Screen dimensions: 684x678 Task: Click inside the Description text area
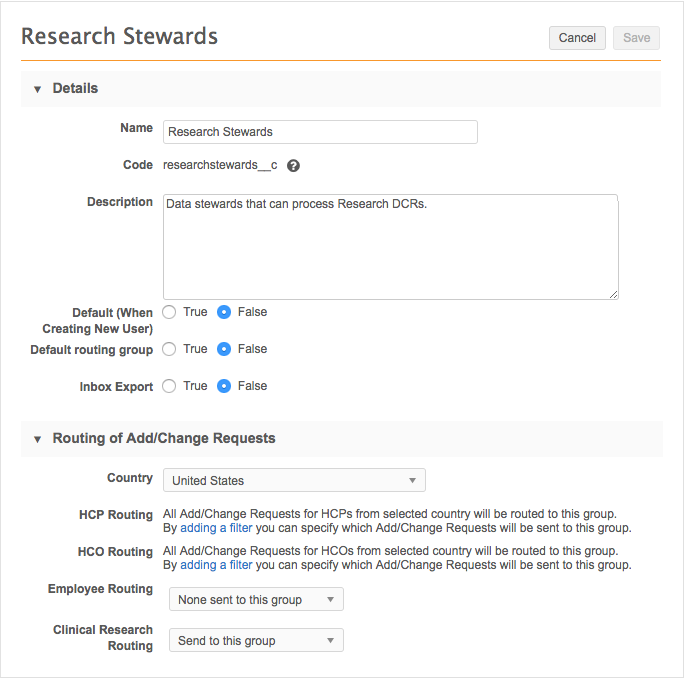point(390,246)
